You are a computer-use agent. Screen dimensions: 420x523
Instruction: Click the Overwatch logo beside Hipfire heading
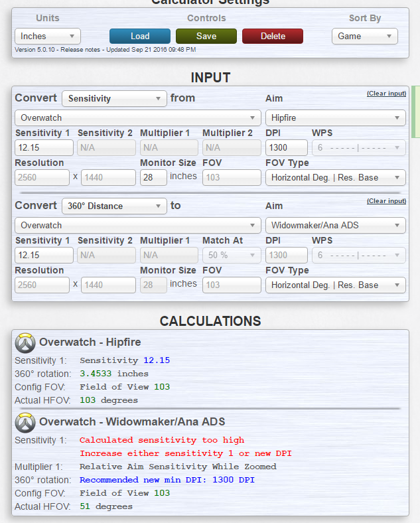[25, 343]
